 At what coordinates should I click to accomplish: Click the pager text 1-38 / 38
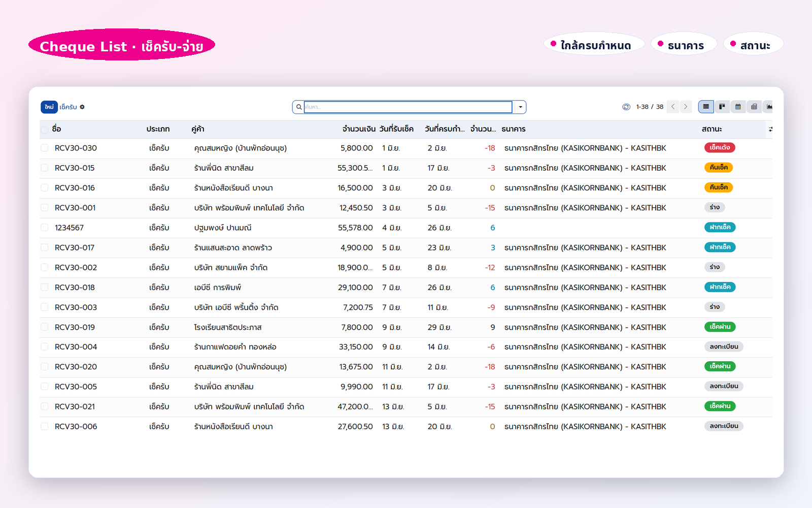pyautogui.click(x=650, y=107)
